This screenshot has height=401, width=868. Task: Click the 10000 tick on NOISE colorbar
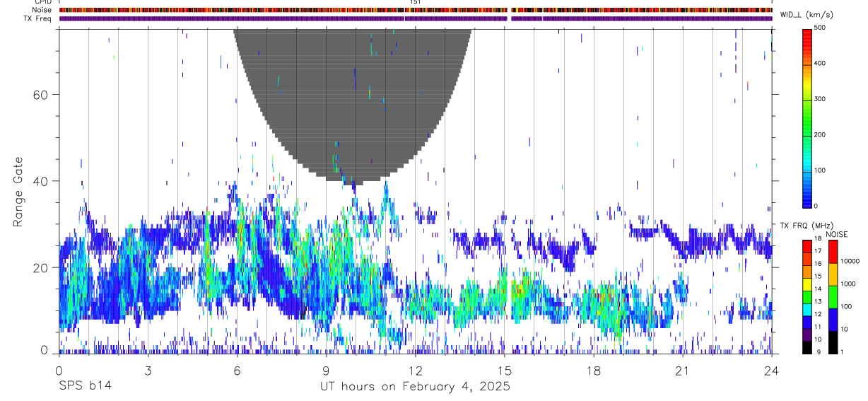tap(850, 261)
